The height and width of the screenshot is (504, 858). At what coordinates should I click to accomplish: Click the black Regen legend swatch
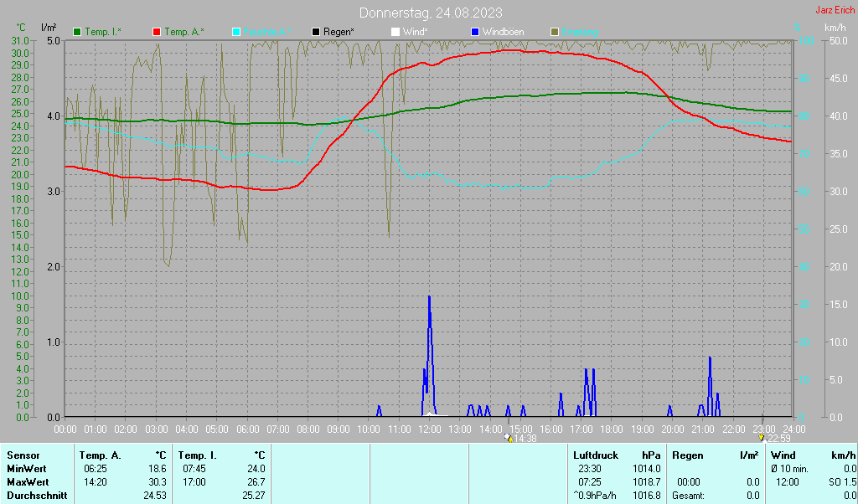click(315, 32)
